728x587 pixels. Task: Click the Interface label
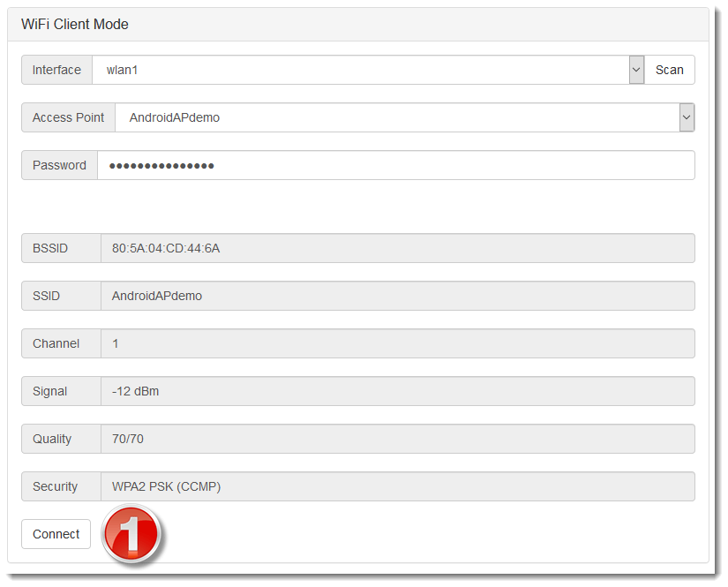tap(56, 70)
